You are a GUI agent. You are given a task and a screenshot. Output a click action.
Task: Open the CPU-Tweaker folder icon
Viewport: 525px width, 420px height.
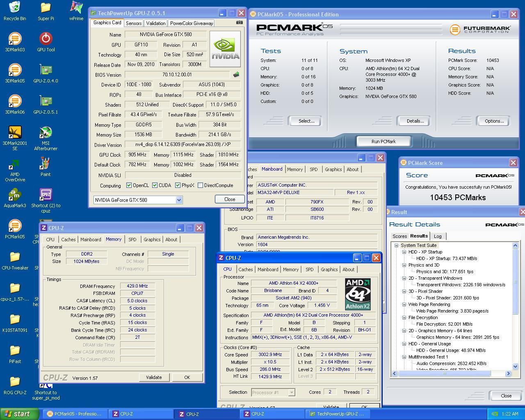(x=15, y=260)
